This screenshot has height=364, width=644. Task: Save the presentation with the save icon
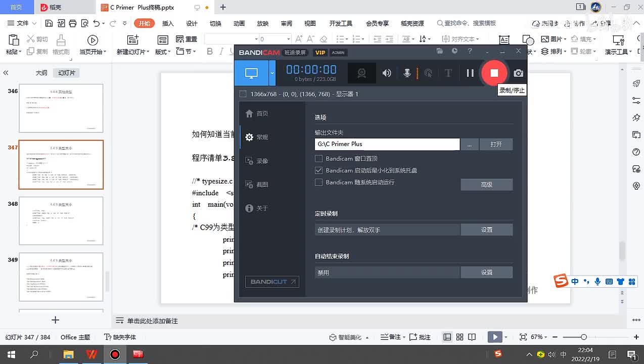49,23
